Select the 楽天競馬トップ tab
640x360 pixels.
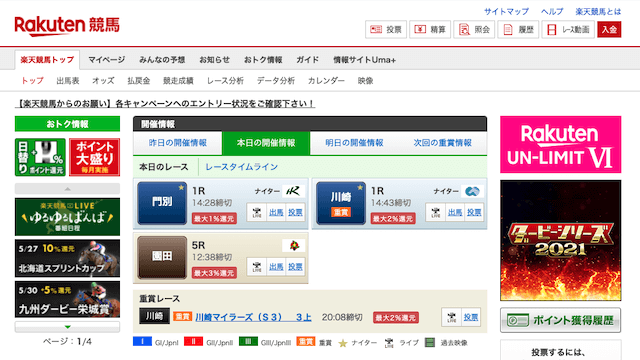tap(47, 60)
